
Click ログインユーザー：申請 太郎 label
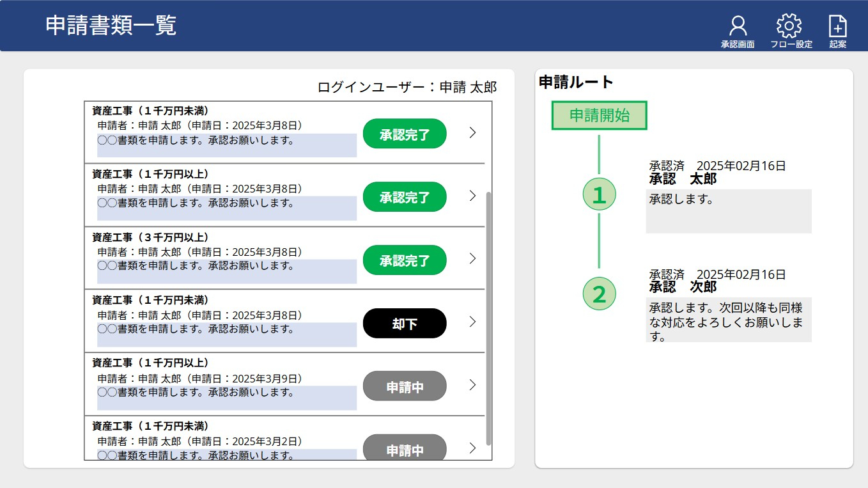coord(407,88)
